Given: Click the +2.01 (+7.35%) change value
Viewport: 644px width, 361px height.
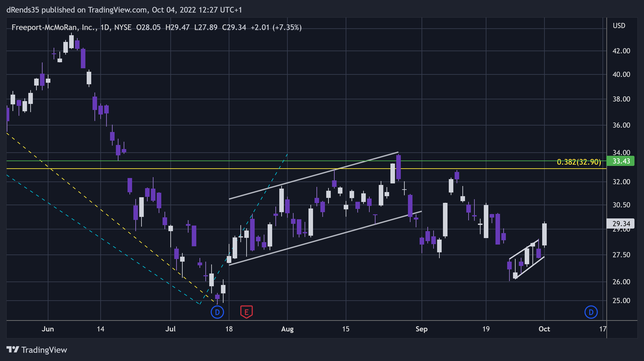Looking at the screenshot, I should pos(276,27).
